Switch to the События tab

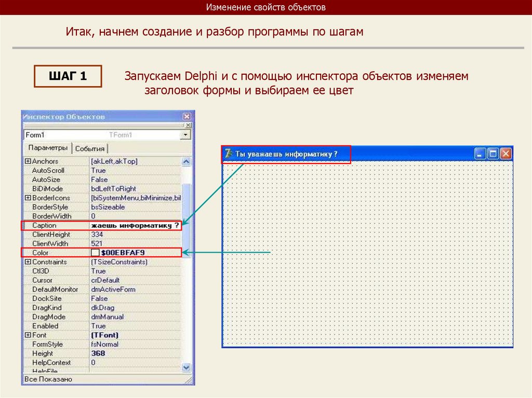click(89, 148)
